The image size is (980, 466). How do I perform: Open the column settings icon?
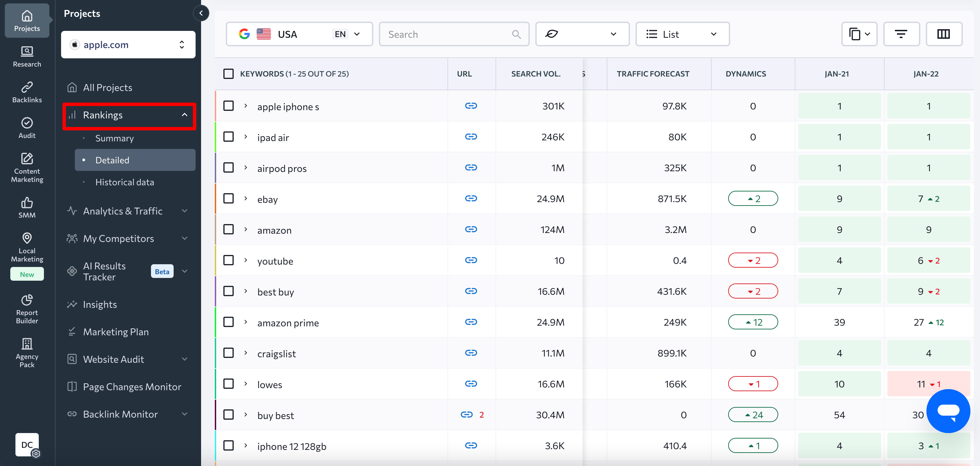[944, 34]
